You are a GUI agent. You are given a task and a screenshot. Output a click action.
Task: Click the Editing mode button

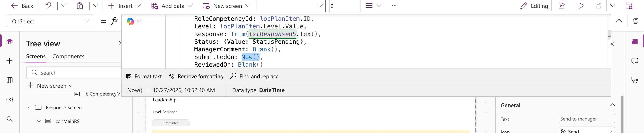coord(534,6)
